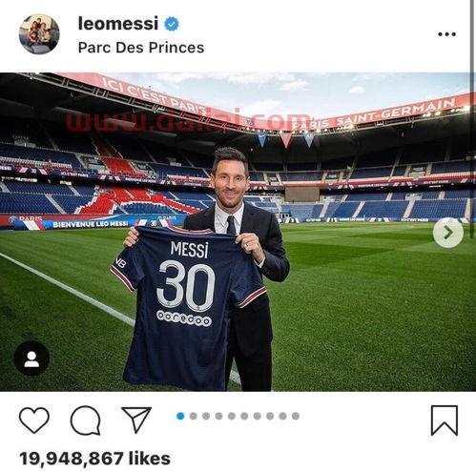The width and height of the screenshot is (476, 472).
Task: Share the post via paper plane icon
Action: pyautogui.click(x=136, y=420)
